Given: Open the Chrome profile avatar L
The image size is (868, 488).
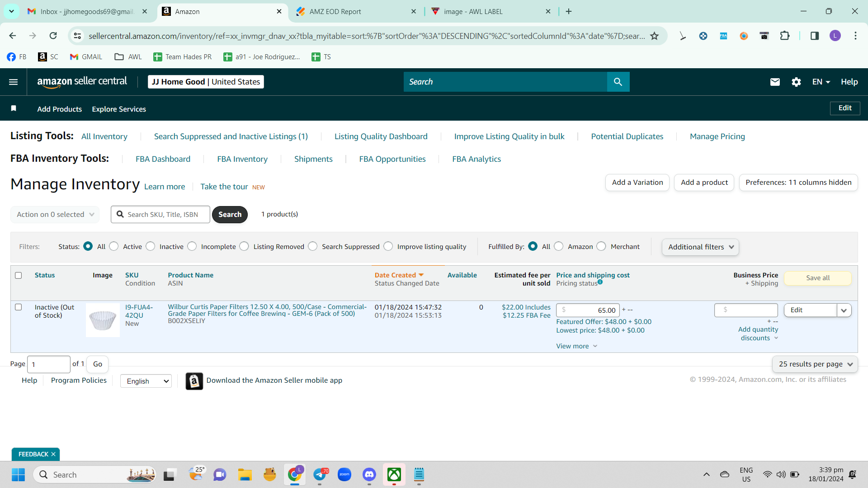Looking at the screenshot, I should [835, 36].
